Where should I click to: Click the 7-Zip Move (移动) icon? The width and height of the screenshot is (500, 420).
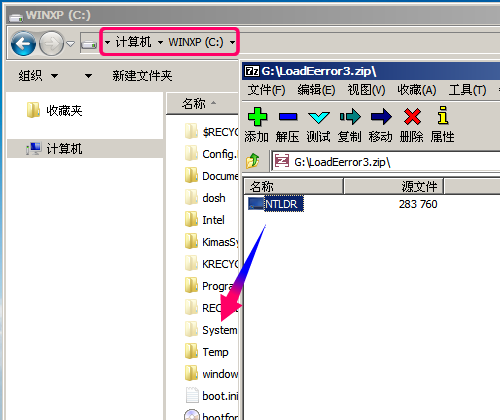point(381,117)
